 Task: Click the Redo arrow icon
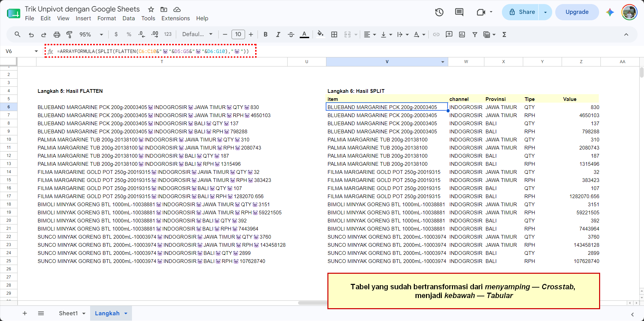(x=44, y=34)
